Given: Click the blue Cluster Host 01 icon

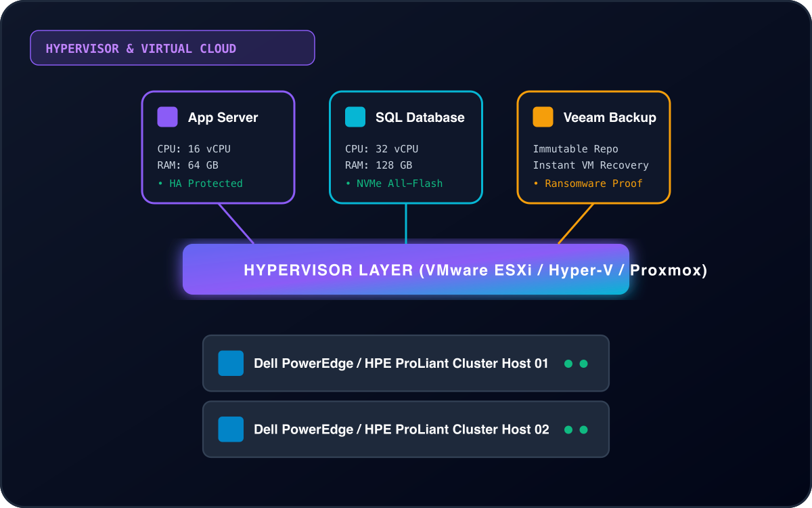Looking at the screenshot, I should pos(231,363).
